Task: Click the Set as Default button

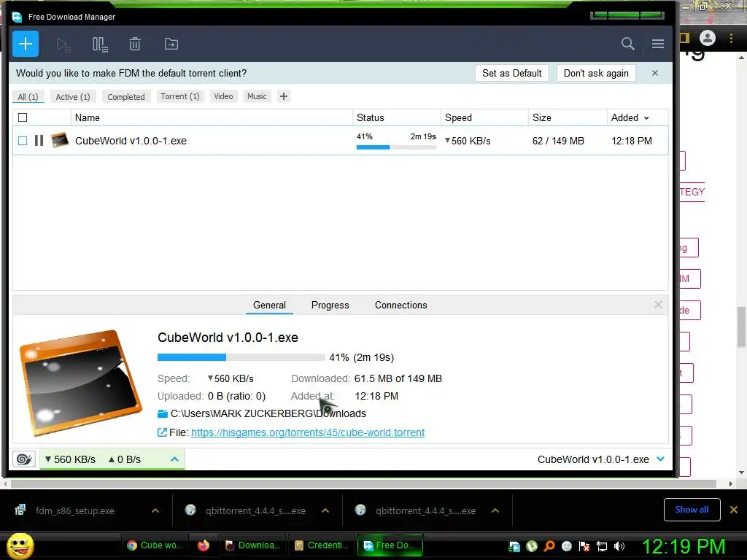Action: click(511, 73)
